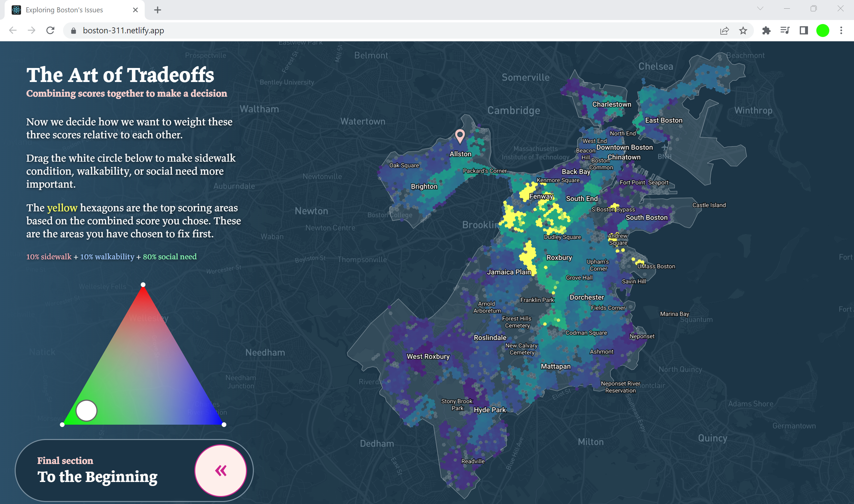
Task: Open Chrome three-dot menu
Action: tap(841, 31)
